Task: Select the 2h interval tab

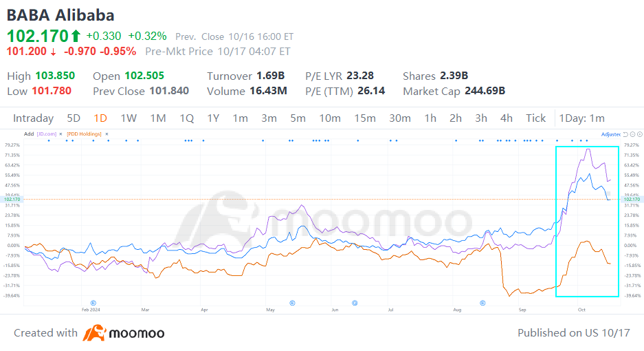Action: 456,118
